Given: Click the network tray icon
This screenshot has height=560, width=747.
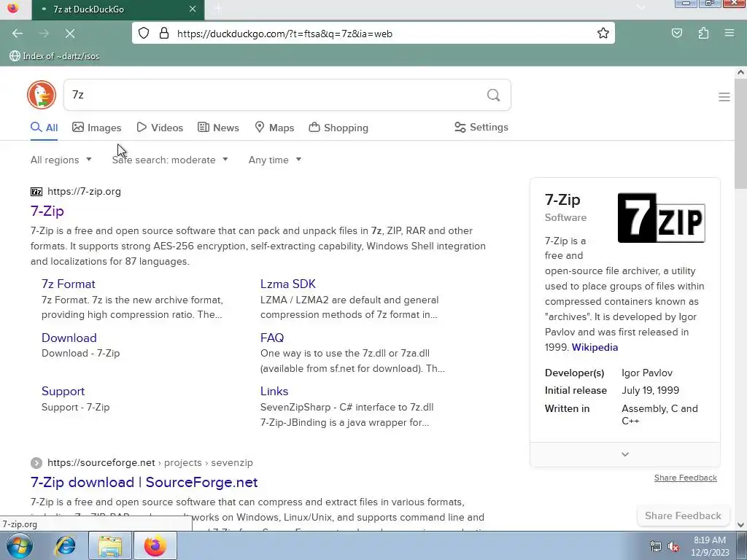Looking at the screenshot, I should [656, 547].
